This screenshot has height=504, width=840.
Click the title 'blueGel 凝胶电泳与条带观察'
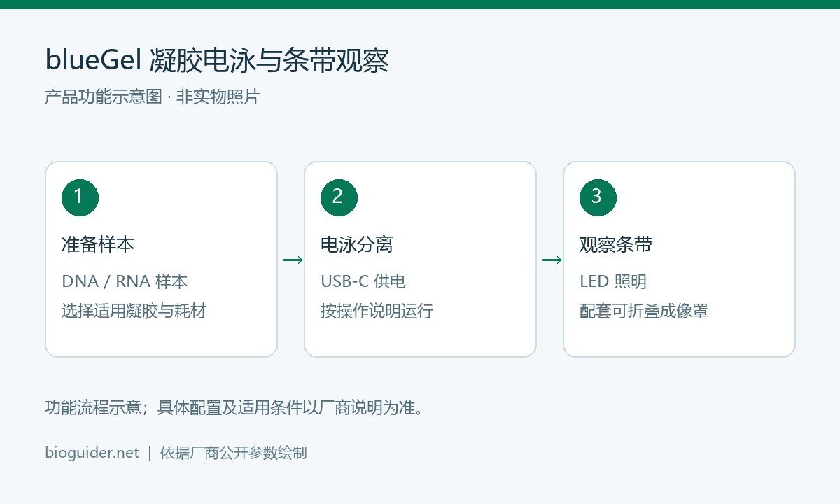tap(217, 61)
